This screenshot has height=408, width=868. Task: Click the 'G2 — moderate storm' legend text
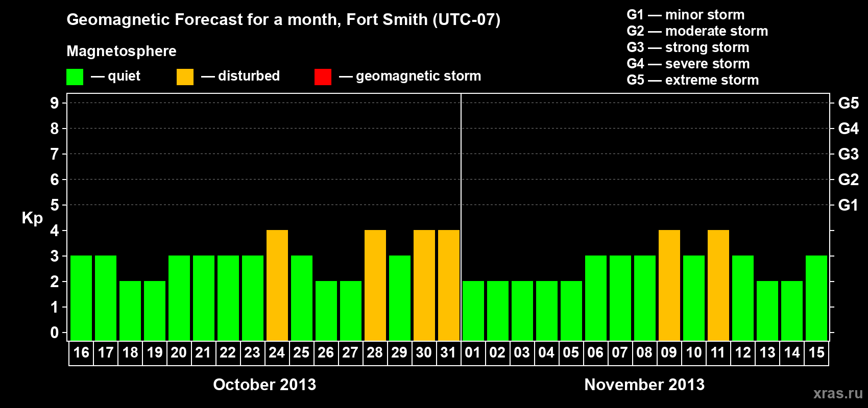tap(697, 31)
